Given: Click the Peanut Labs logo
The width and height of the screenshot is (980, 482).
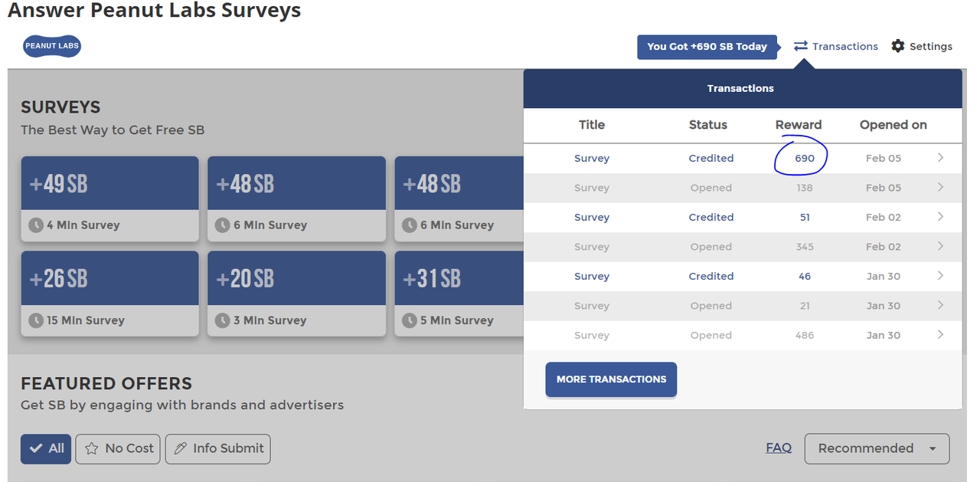Looking at the screenshot, I should point(52,46).
